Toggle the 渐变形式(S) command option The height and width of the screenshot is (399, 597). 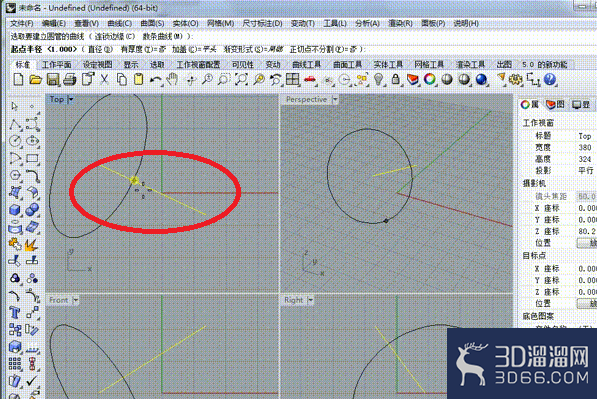coord(254,49)
